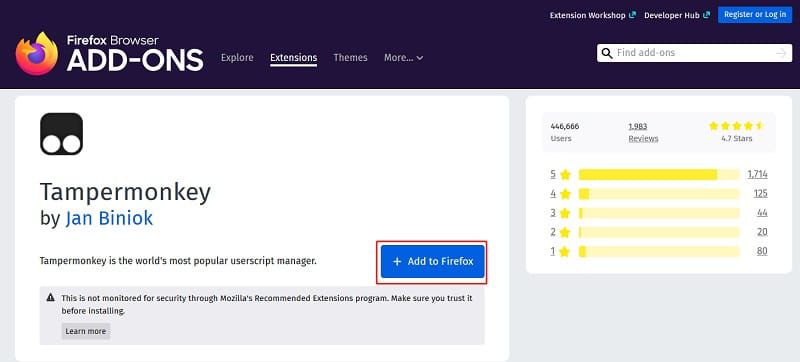Viewport: 800px width, 362px height.
Task: Click the 4.7 stars rating icons
Action: (736, 125)
